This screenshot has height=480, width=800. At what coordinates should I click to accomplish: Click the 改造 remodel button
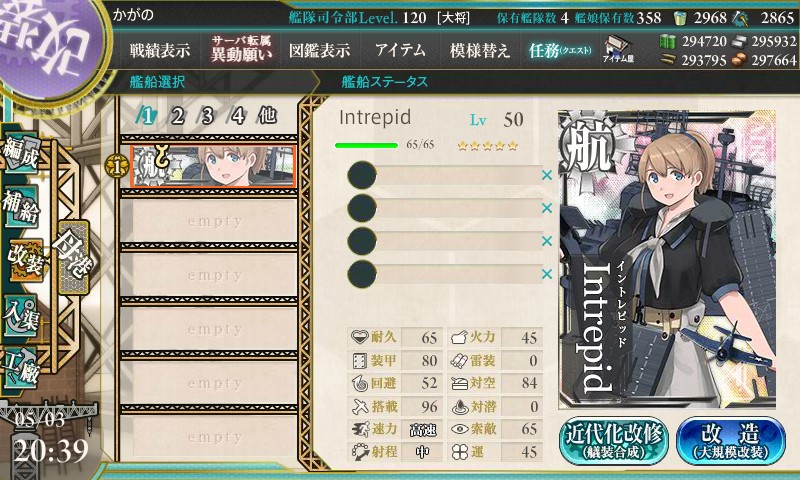pyautogui.click(x=731, y=441)
